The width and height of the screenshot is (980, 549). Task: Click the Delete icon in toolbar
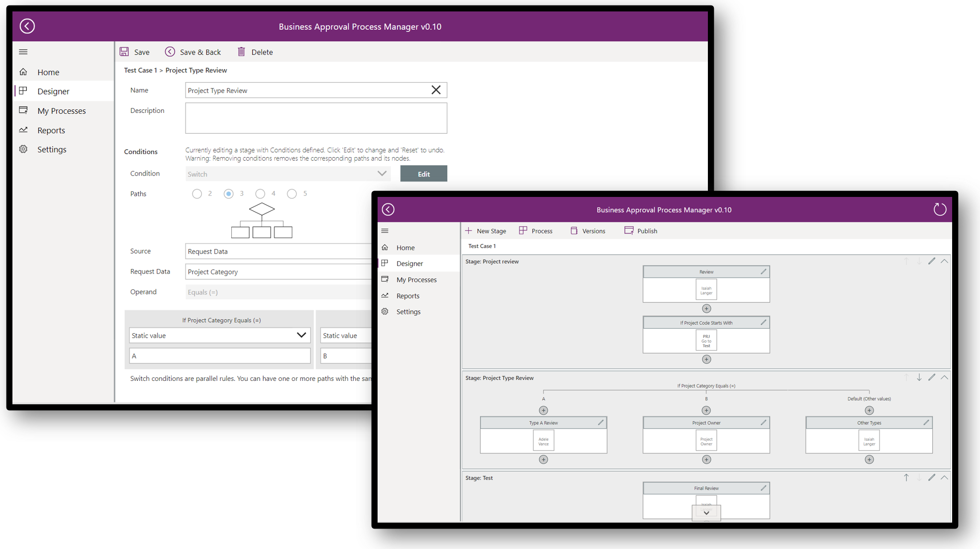pyautogui.click(x=241, y=52)
